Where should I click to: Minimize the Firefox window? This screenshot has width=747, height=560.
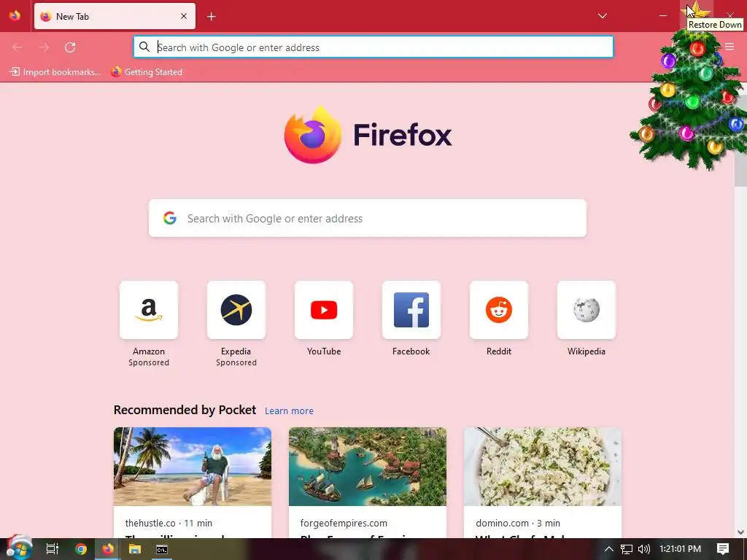tap(662, 16)
